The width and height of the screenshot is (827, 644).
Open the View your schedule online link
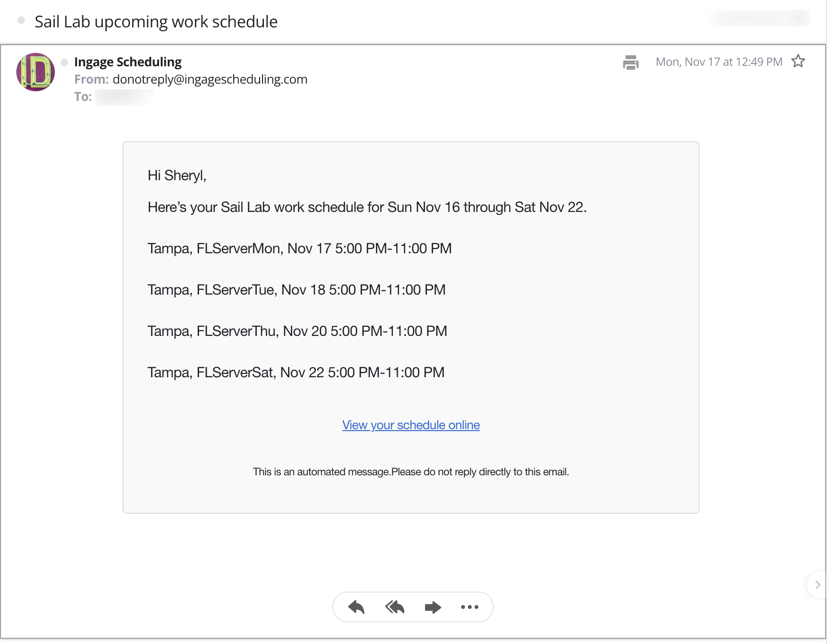point(411,425)
